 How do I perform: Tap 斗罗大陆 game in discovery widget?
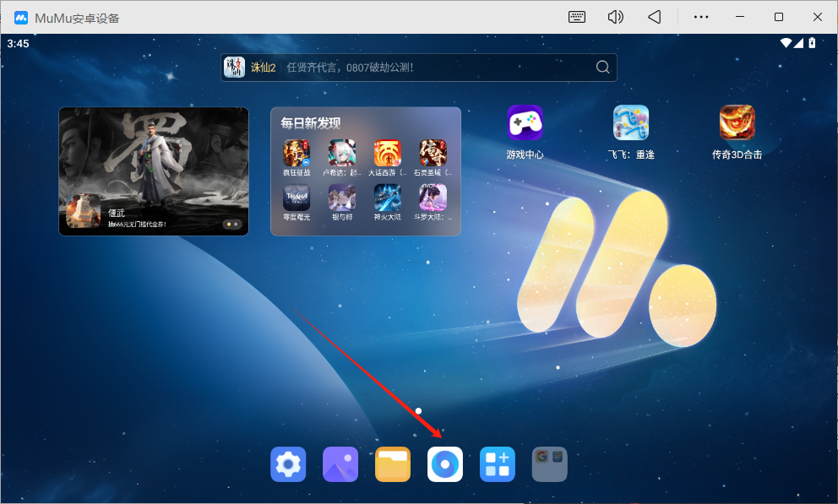click(x=433, y=198)
